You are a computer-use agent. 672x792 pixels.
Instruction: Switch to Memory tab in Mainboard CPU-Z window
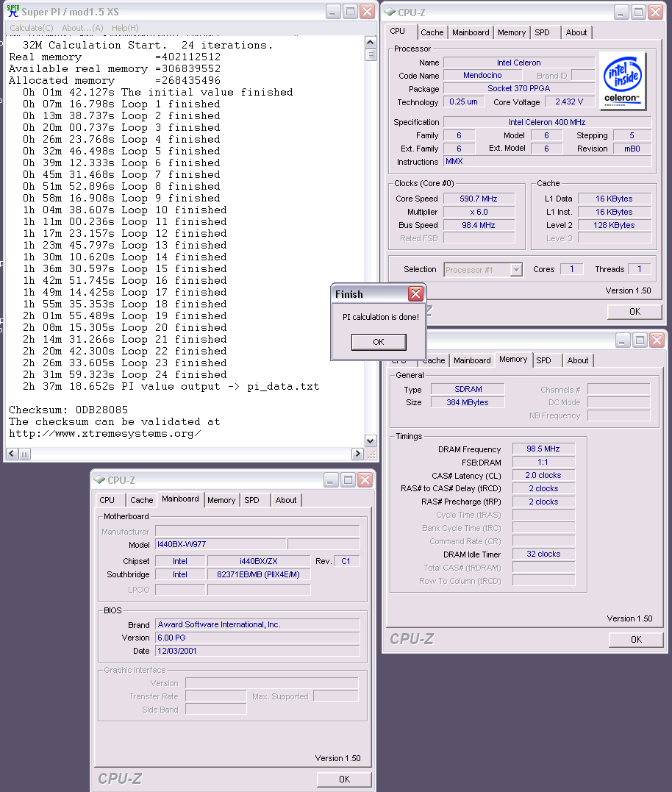(x=221, y=500)
